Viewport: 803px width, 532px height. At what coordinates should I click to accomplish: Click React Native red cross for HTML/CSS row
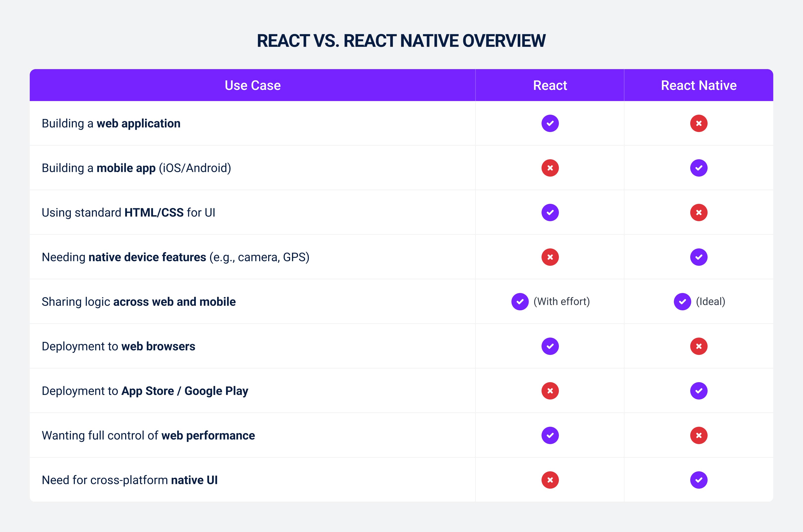coord(699,213)
